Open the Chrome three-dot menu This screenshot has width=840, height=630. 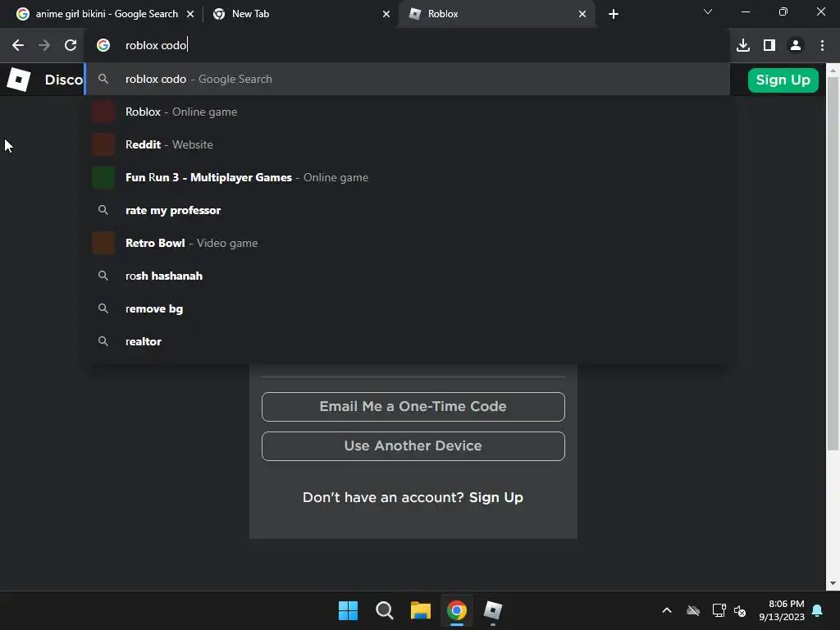pos(822,46)
